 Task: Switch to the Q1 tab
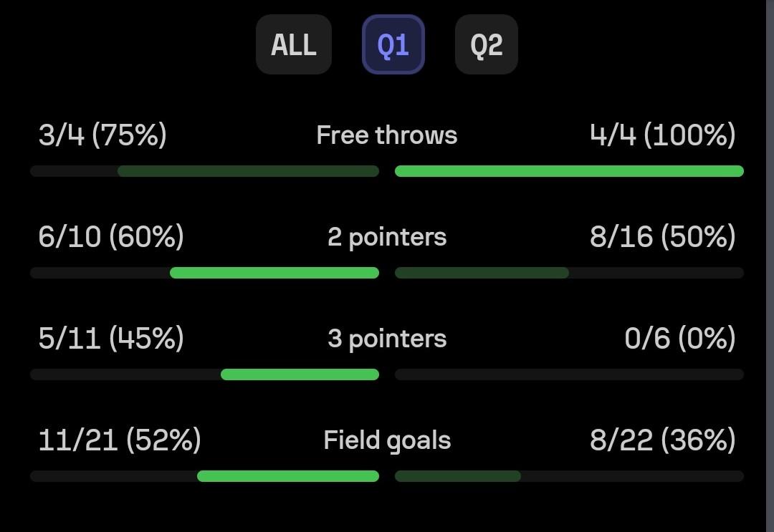tap(393, 44)
